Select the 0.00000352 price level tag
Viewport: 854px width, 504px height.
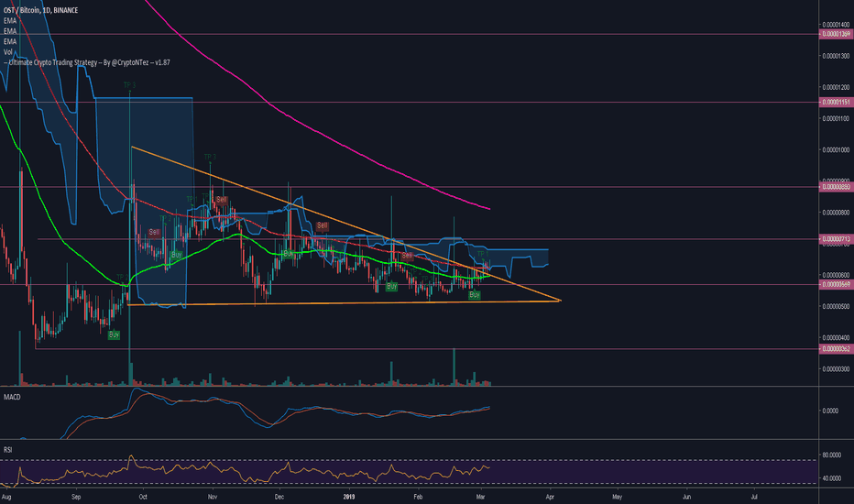click(x=836, y=349)
